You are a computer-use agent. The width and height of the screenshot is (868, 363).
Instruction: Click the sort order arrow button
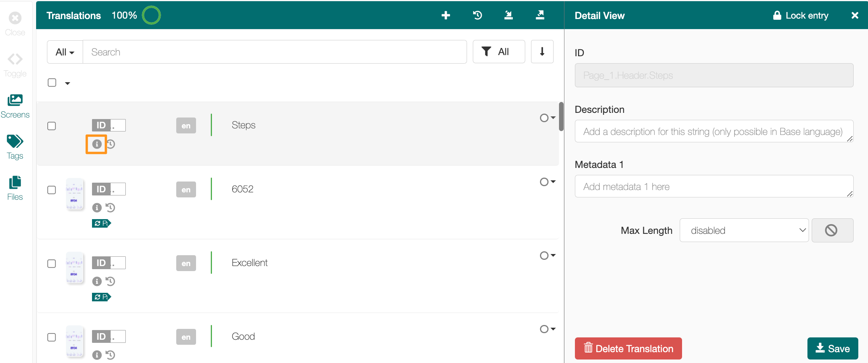542,52
